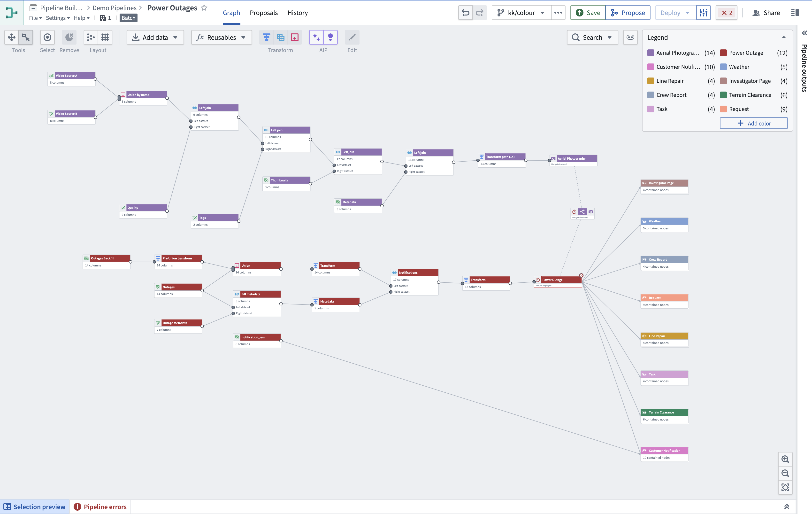Viewport: 812px width, 514px height.
Task: Select the Notifications join node
Action: coord(414,282)
